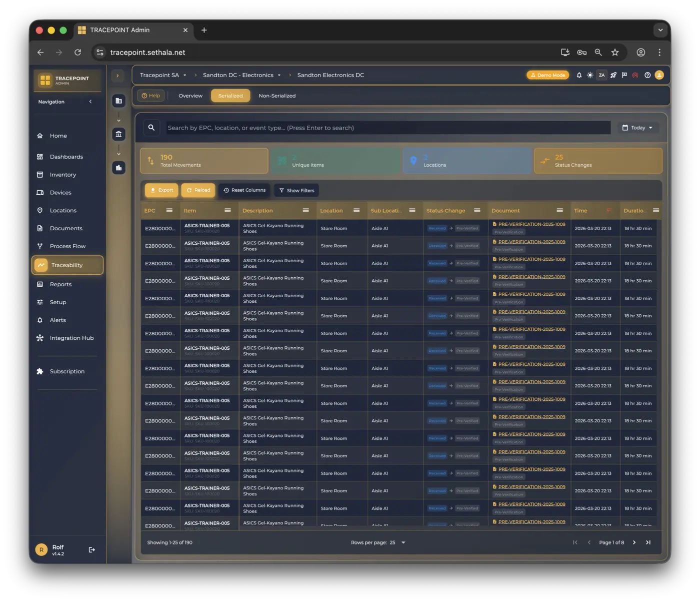Click the flag icon in header
700x602 pixels.
pos(624,75)
